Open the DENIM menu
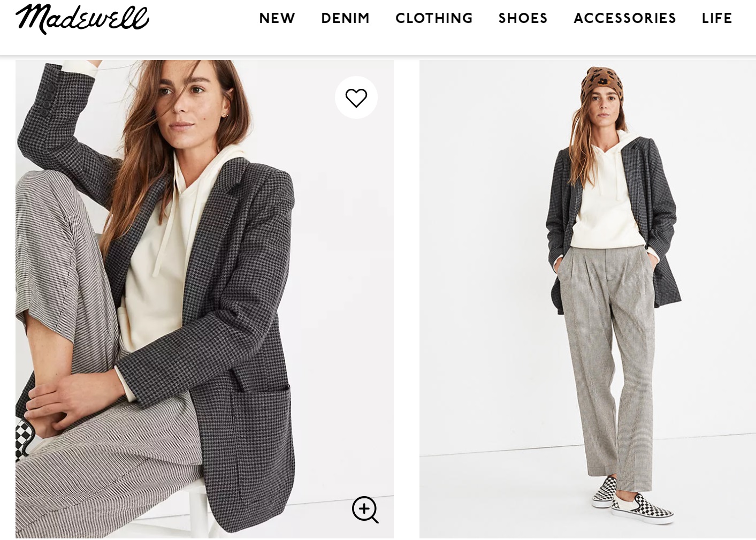Screen dimensions: 756x540 pos(345,18)
